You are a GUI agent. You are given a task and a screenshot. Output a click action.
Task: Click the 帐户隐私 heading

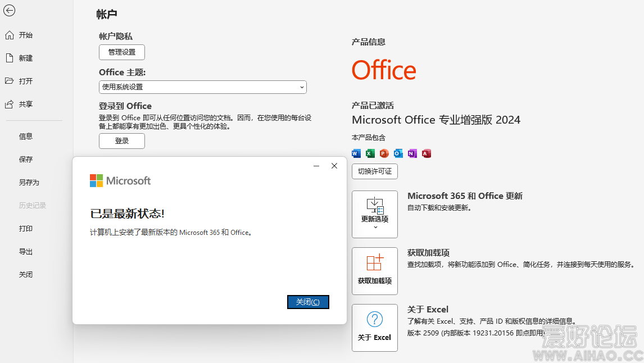116,37
